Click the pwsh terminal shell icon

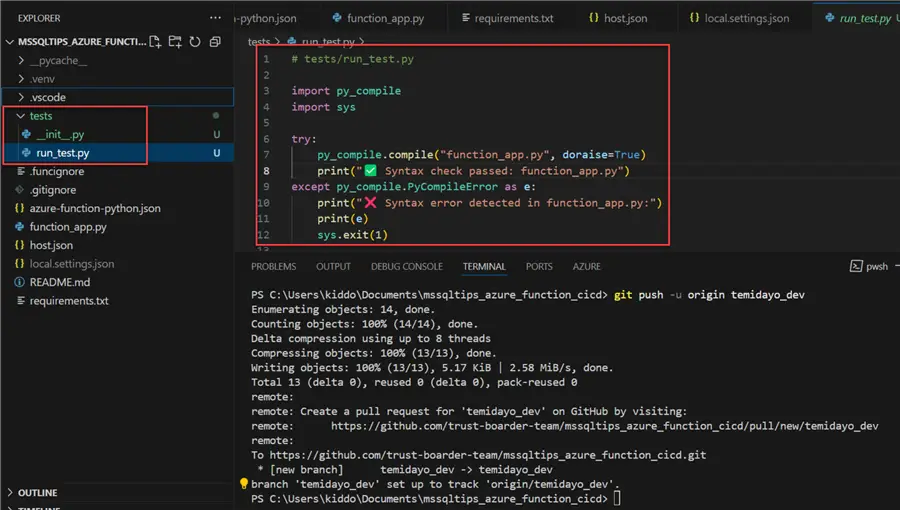coord(856,266)
